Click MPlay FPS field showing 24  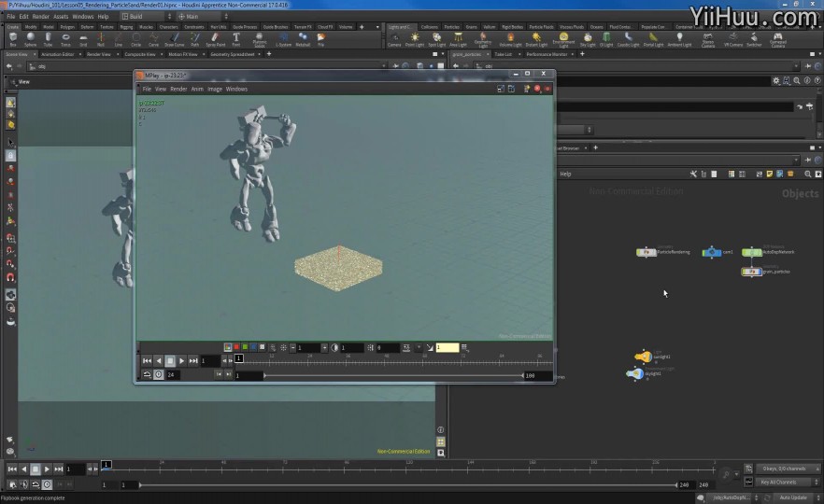tap(174, 375)
